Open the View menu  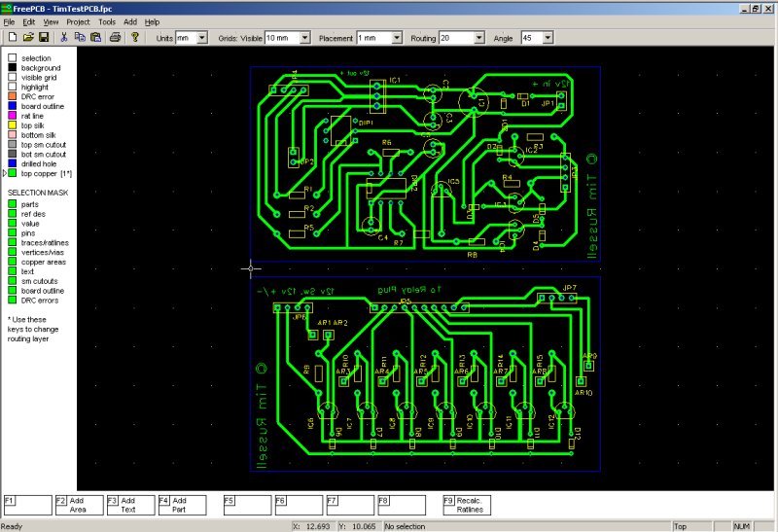click(x=51, y=21)
